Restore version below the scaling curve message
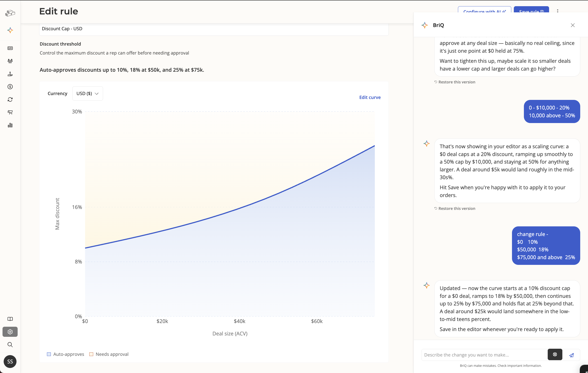The width and height of the screenshot is (588, 373). [x=455, y=208]
